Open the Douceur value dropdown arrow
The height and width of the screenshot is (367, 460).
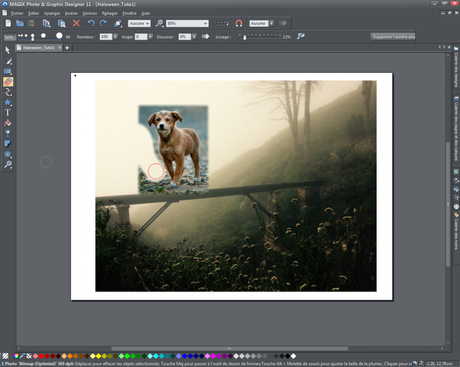pyautogui.click(x=194, y=37)
